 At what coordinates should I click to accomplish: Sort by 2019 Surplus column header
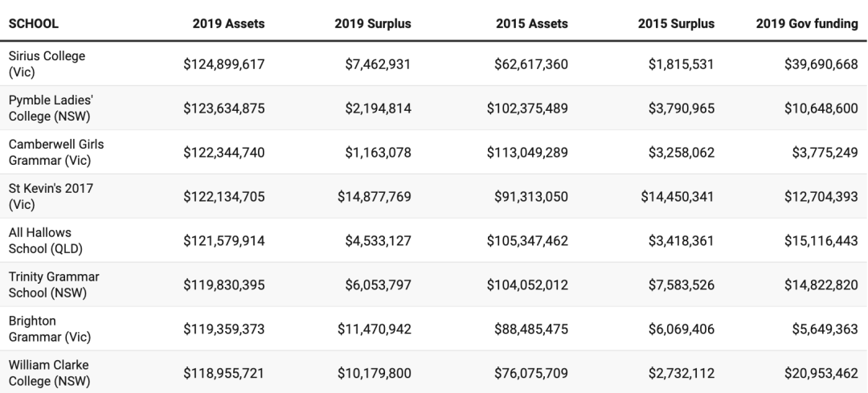373,24
